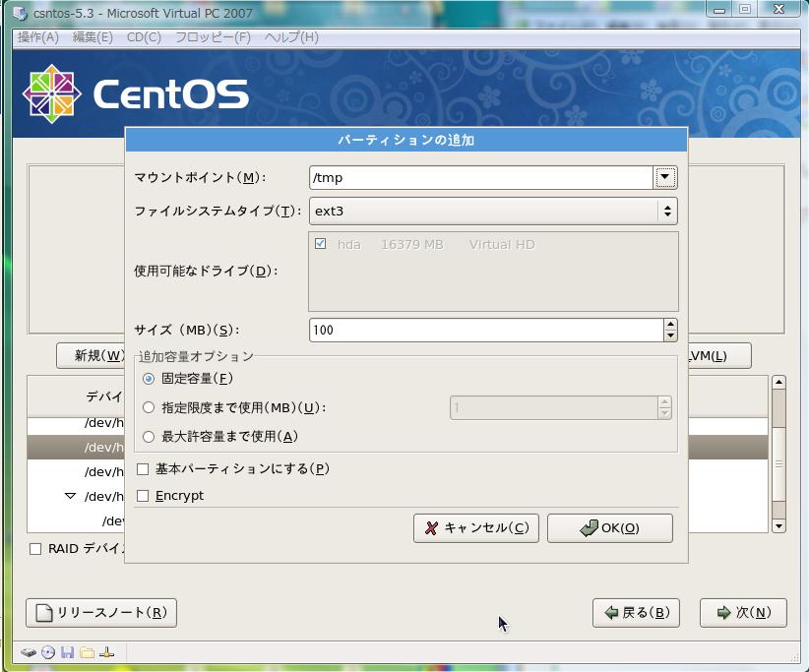Open the file system type dropdown
Screen dimensions: 809x672
[667, 211]
